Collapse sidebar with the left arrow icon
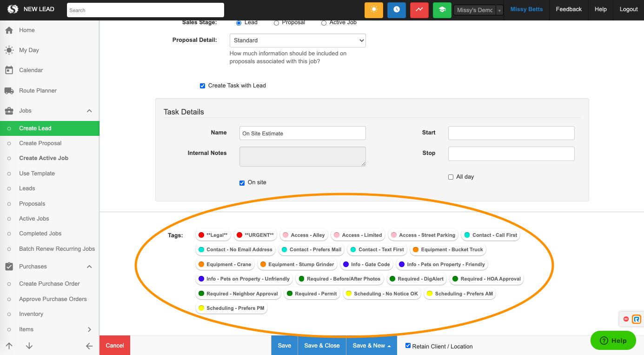The image size is (644, 355). point(89,346)
